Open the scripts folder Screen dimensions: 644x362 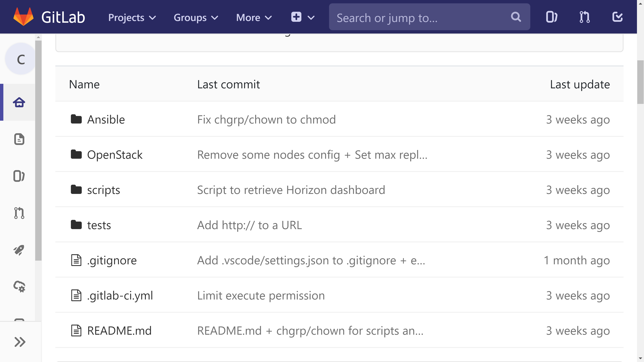pyautogui.click(x=103, y=190)
